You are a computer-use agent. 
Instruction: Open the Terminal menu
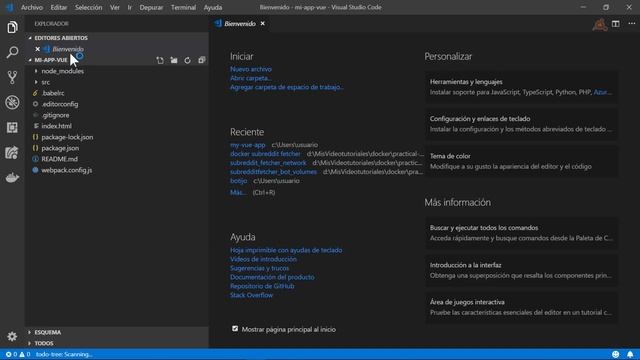[x=183, y=7]
